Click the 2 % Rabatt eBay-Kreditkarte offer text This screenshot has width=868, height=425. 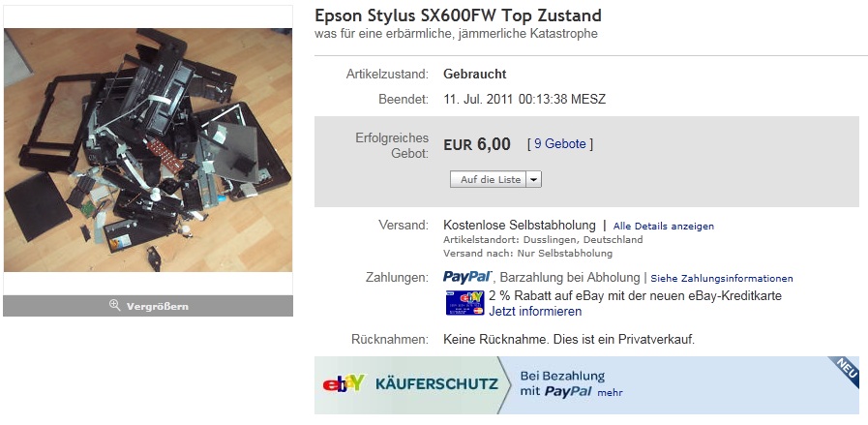635,296
